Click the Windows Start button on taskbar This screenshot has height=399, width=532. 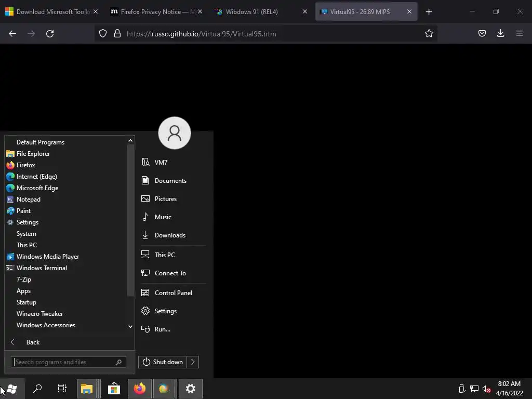pos(12,389)
